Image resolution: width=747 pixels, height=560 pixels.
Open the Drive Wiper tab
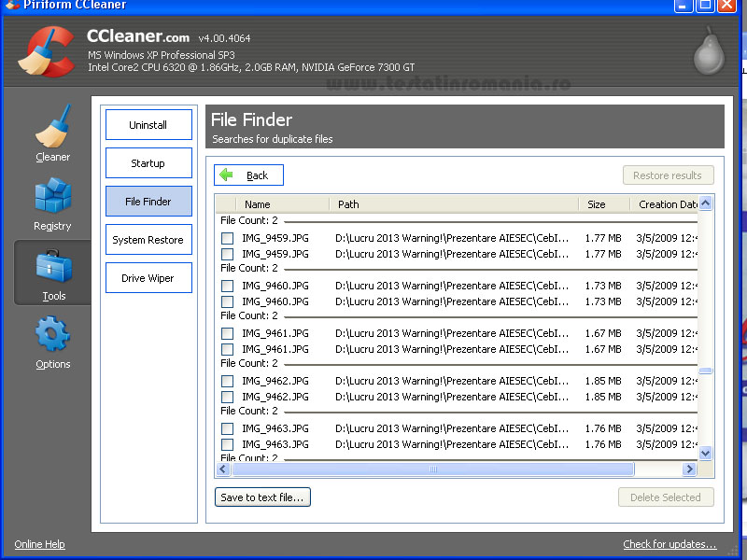point(148,278)
